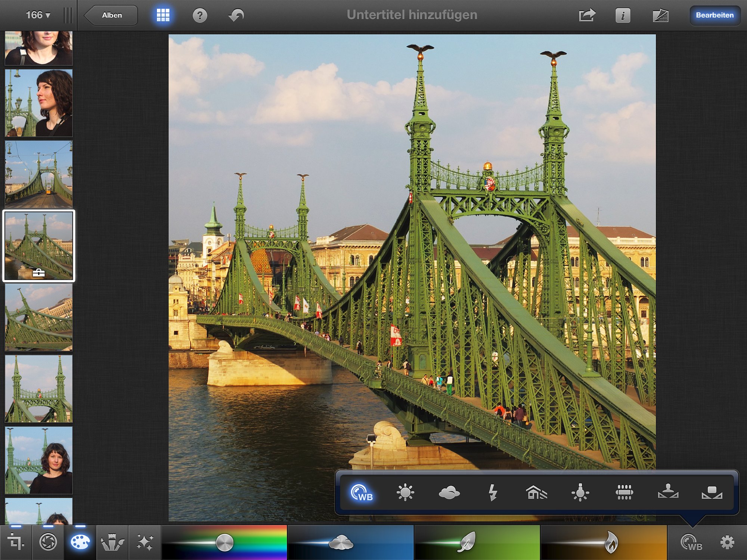Viewport: 747px width, 560px height.
Task: Open the info panel icon
Action: pyautogui.click(x=623, y=15)
